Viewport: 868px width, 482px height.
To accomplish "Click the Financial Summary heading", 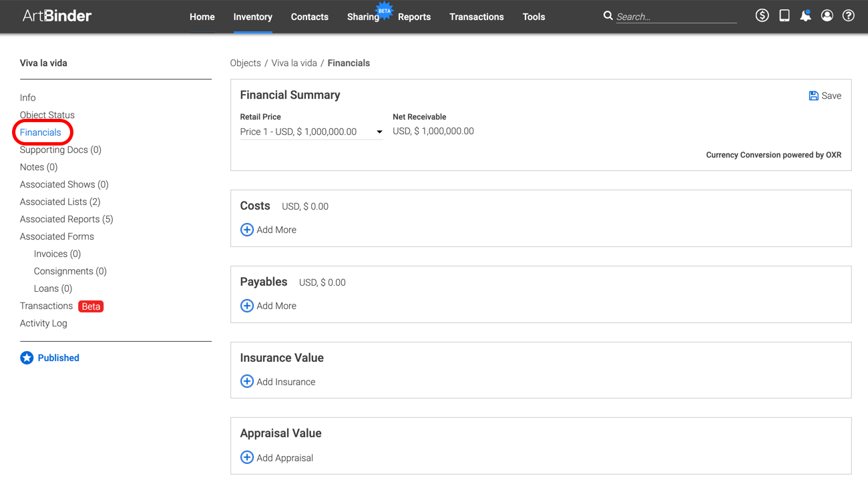I will pos(290,95).
